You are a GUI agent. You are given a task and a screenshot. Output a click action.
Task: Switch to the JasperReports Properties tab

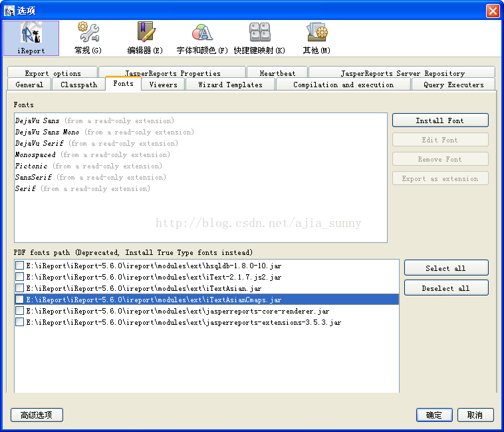(x=173, y=73)
